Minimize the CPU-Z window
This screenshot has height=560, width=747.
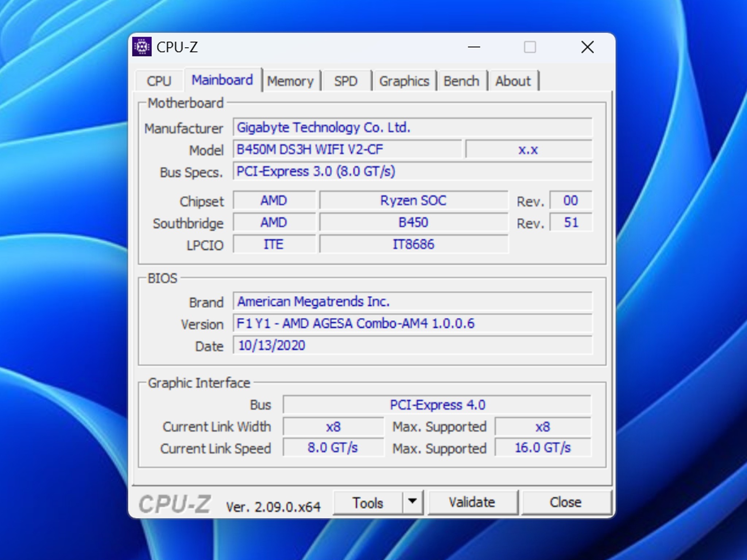(x=474, y=47)
